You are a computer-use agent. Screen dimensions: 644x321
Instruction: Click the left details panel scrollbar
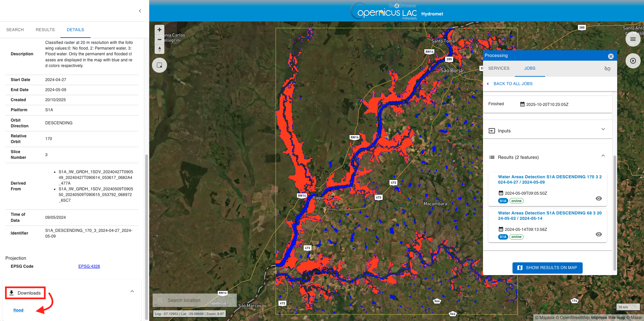(146, 235)
